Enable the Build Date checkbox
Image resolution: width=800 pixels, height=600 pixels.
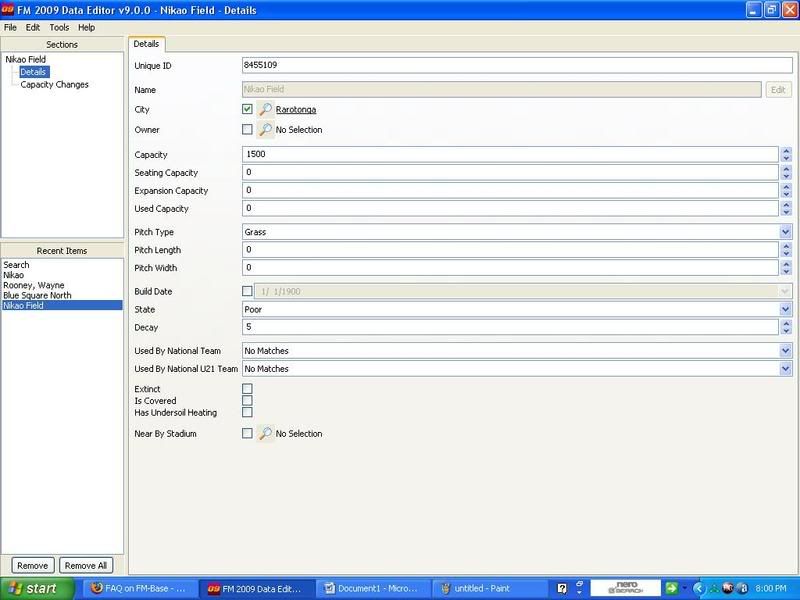pyautogui.click(x=247, y=291)
